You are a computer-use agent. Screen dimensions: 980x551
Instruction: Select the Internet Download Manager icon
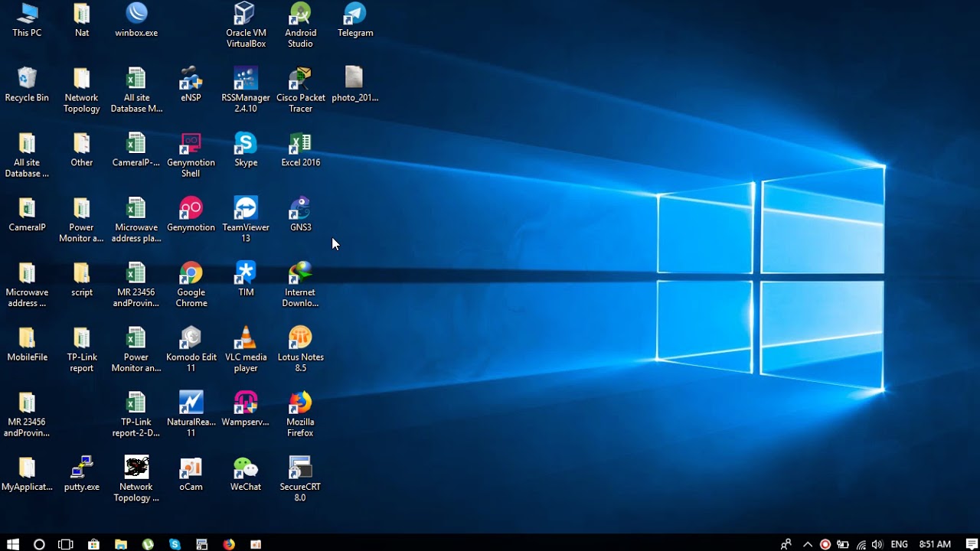click(300, 285)
